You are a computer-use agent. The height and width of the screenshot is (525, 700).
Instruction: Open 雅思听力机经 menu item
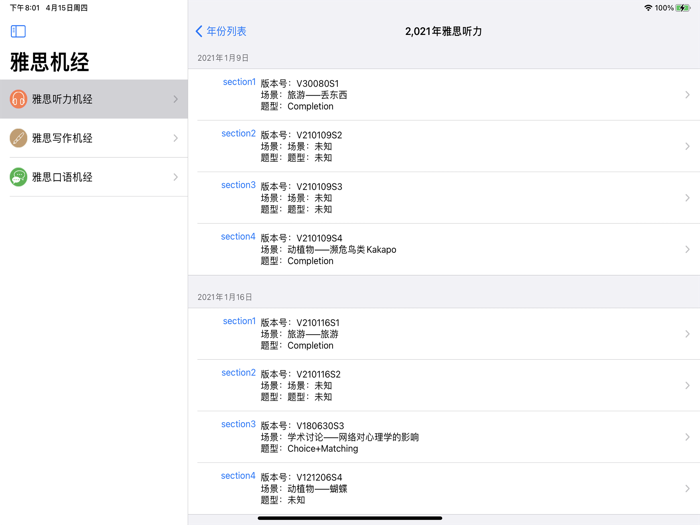[x=94, y=99]
